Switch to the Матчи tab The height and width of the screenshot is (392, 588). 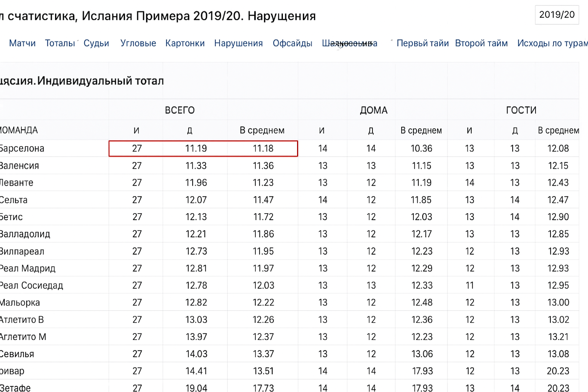[22, 43]
